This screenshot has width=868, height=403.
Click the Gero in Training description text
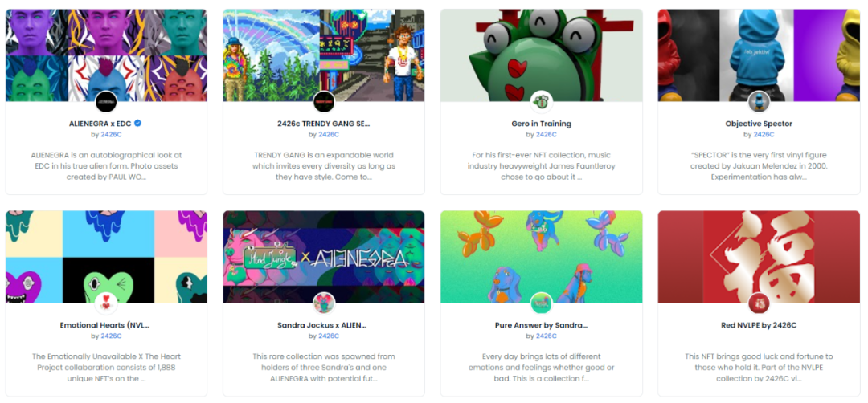(542, 166)
